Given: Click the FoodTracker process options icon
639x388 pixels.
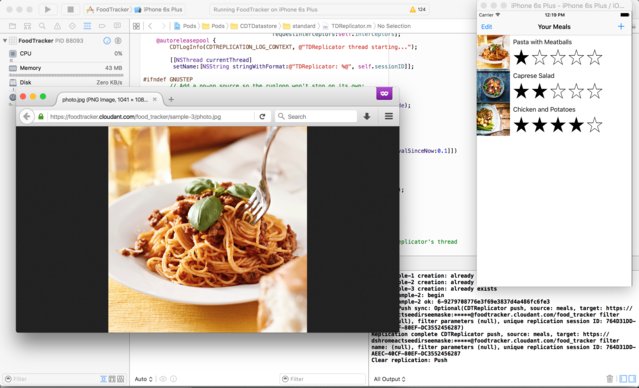Looking at the screenshot, I should point(118,41).
